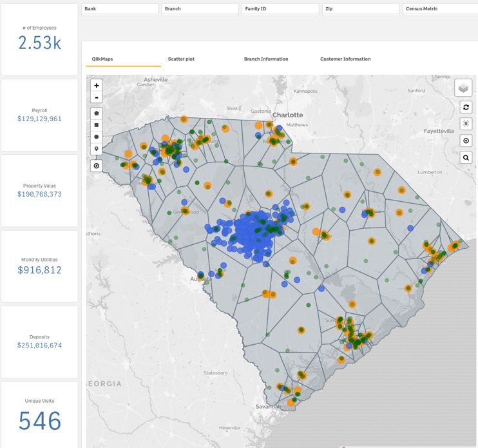Expand the Zip filter field

click(x=360, y=9)
